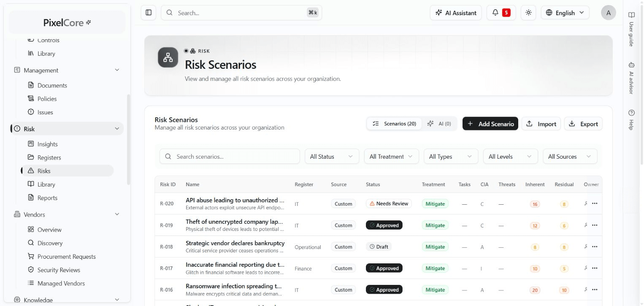Open the user avatar A menu
644x306 pixels.
click(x=608, y=13)
